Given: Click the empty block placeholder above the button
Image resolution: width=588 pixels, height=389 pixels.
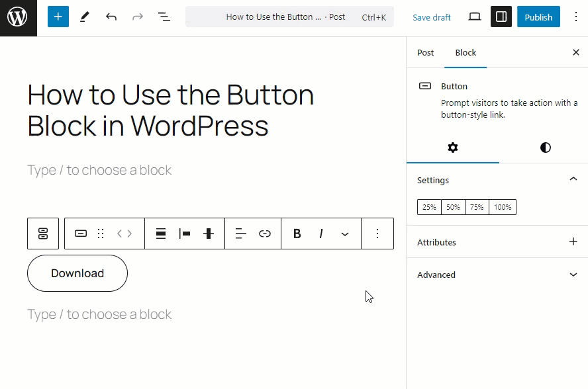Looking at the screenshot, I should click(99, 170).
